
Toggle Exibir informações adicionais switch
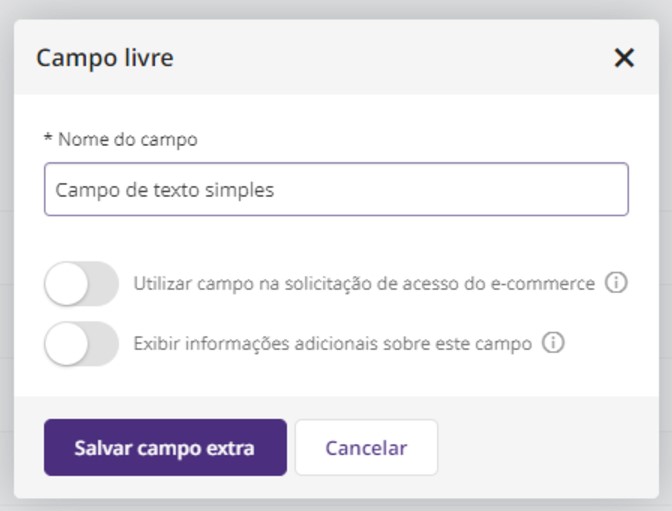(81, 343)
